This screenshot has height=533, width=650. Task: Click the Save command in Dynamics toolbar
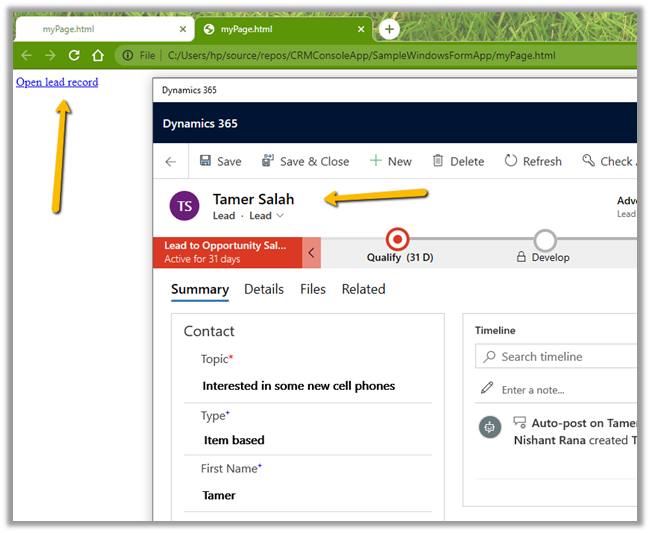220,161
